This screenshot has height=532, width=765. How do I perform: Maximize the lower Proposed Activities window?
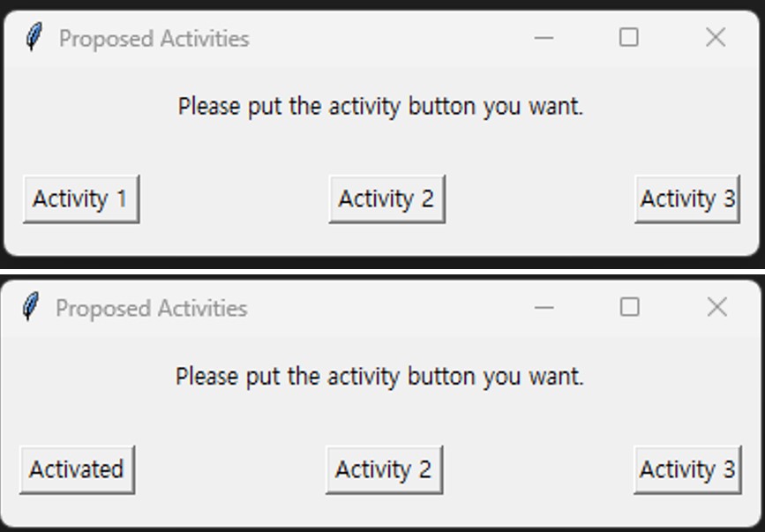629,307
